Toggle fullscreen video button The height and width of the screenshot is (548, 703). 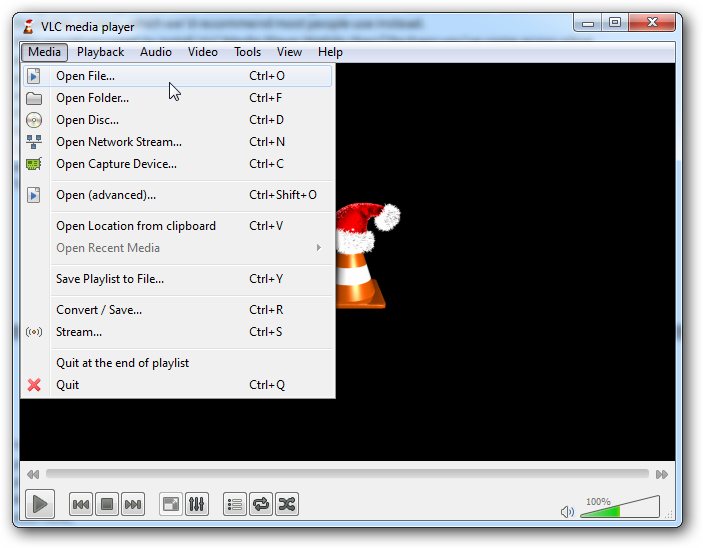pos(170,505)
